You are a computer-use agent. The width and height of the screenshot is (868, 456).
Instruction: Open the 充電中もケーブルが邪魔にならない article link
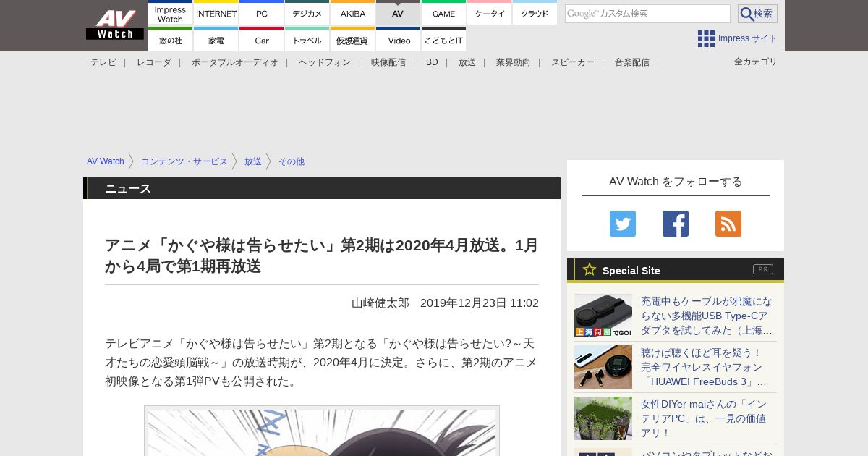[707, 316]
